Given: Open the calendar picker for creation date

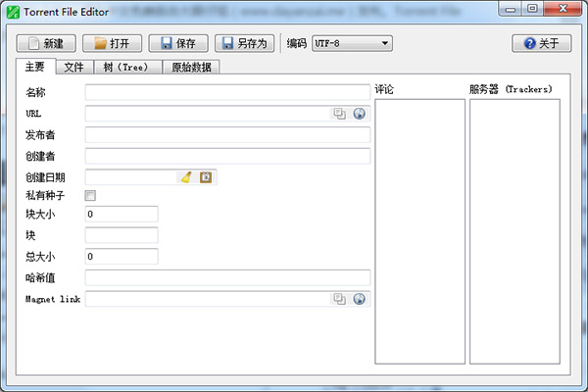Looking at the screenshot, I should coord(206,177).
